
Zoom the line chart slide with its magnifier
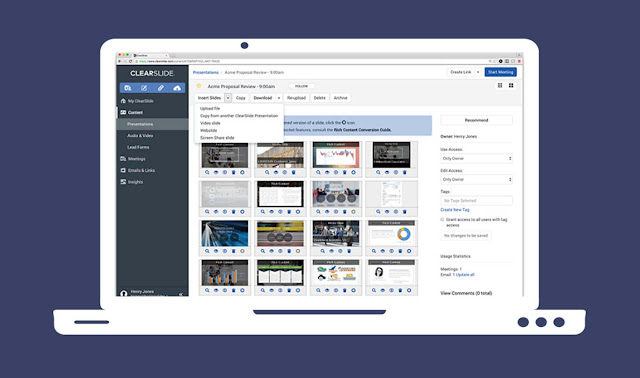coord(318,172)
